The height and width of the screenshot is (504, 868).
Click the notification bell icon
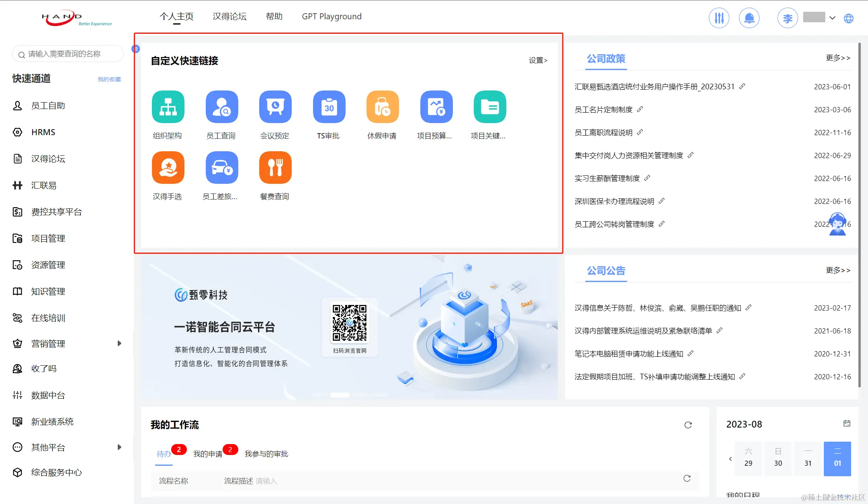[749, 18]
